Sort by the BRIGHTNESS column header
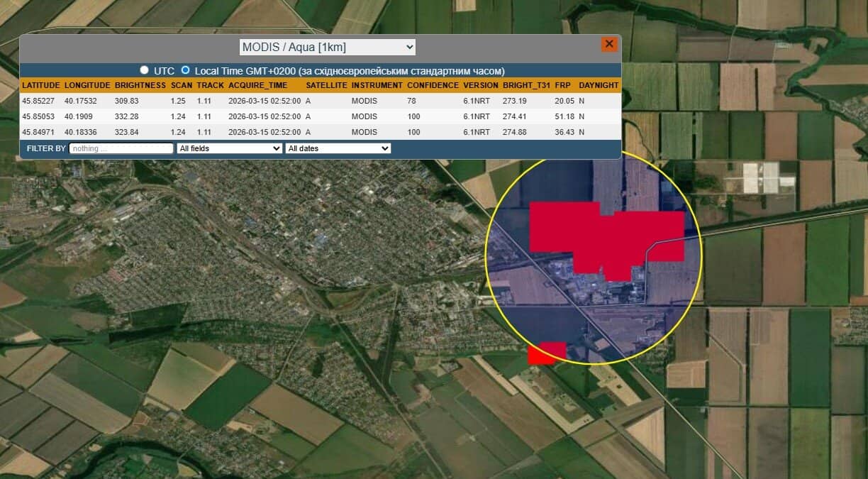The height and width of the screenshot is (479, 868). [x=140, y=85]
